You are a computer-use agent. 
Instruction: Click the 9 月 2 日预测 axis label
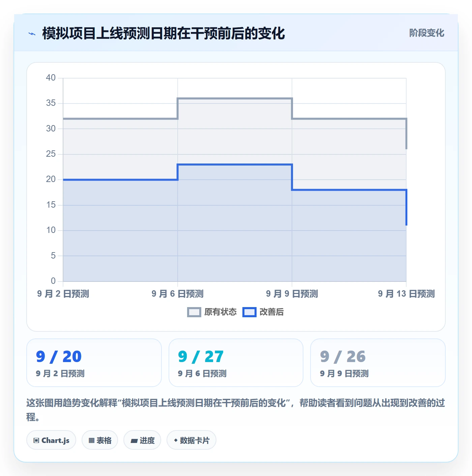pyautogui.click(x=63, y=294)
